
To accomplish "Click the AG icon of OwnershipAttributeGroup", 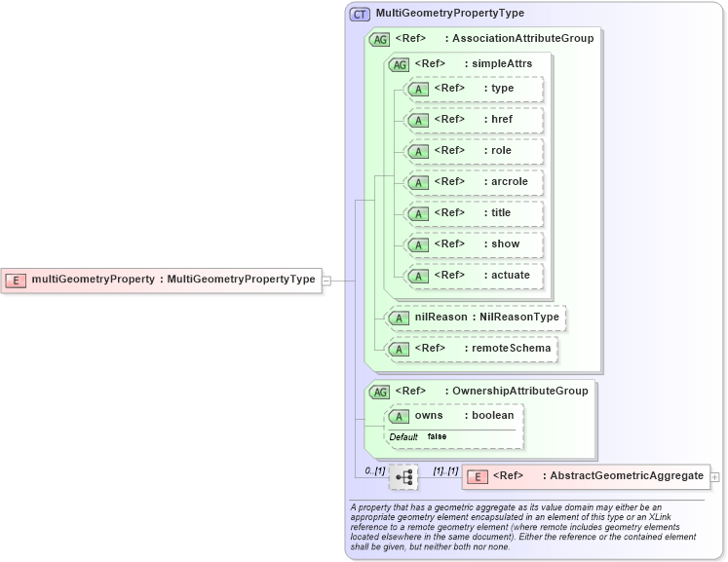I will [x=379, y=393].
